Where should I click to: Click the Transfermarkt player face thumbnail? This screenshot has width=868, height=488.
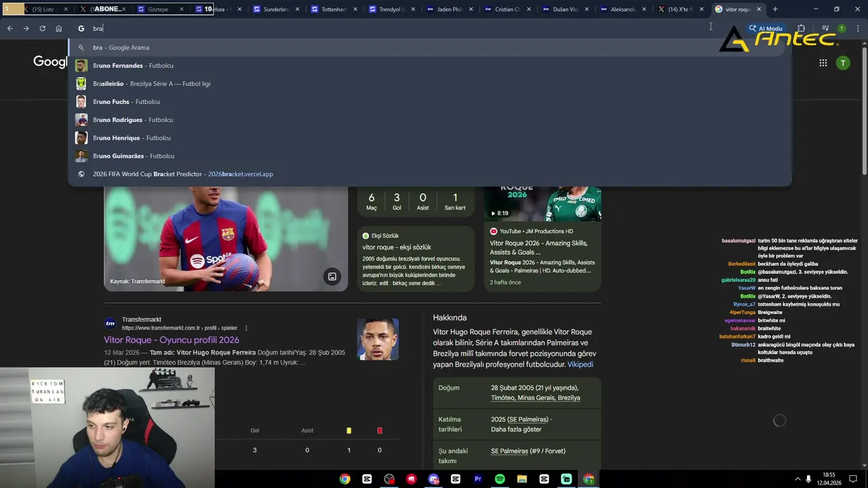coord(378,339)
